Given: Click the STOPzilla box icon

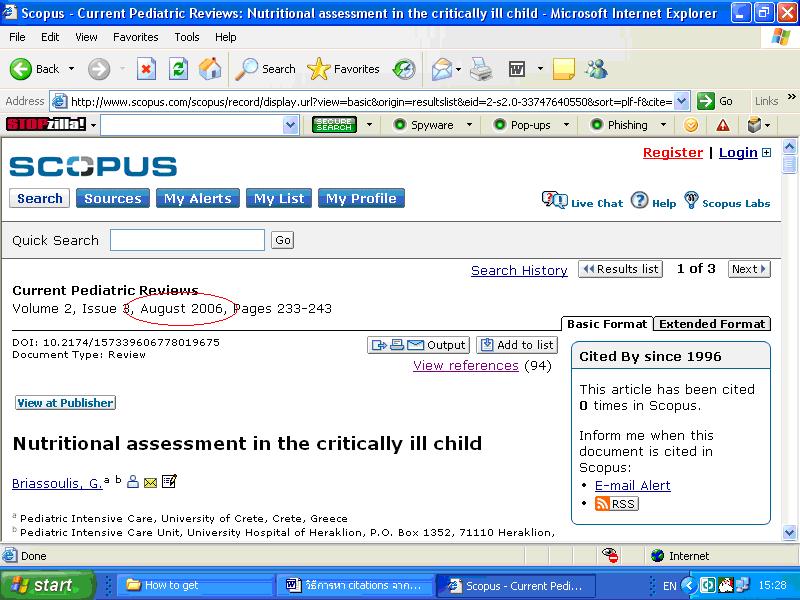Looking at the screenshot, I should [755, 125].
